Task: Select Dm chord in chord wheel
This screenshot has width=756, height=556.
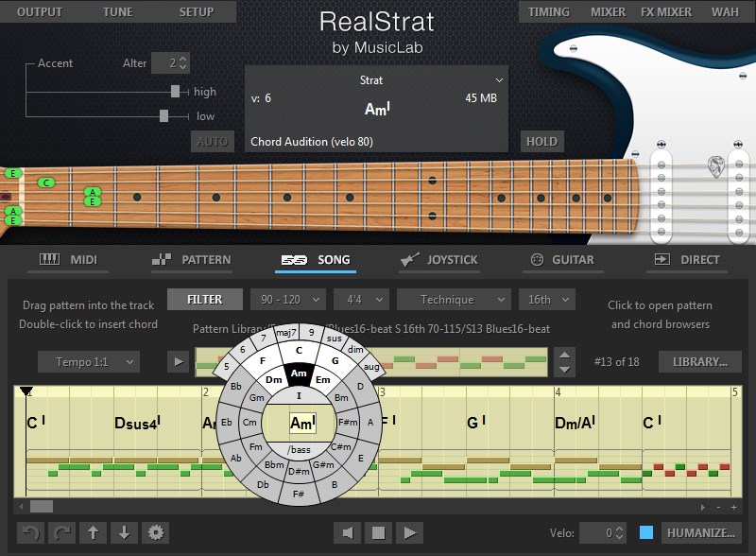Action: tap(273, 380)
